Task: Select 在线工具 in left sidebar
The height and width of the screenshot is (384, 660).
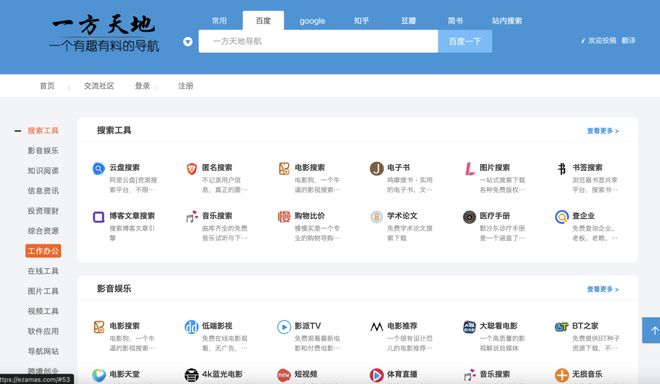Action: 43,271
